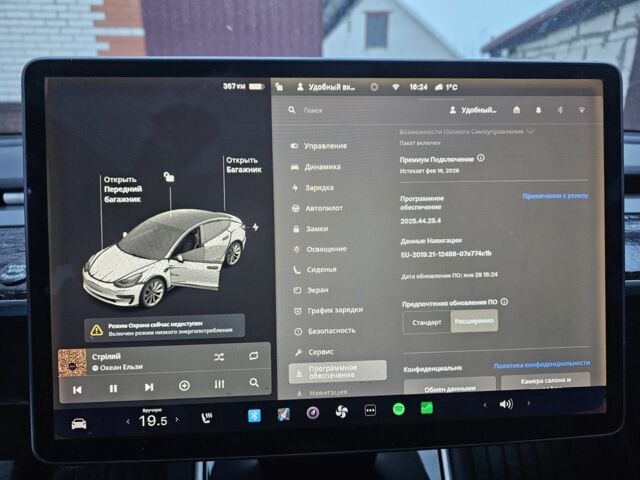Select Расширенно update preference

pos(473,322)
